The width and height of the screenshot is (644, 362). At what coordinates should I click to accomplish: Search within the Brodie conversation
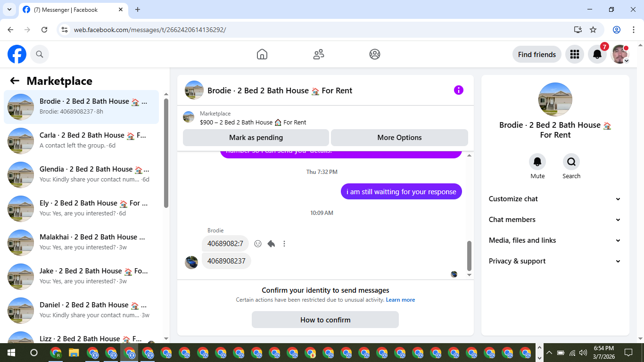[x=571, y=162]
